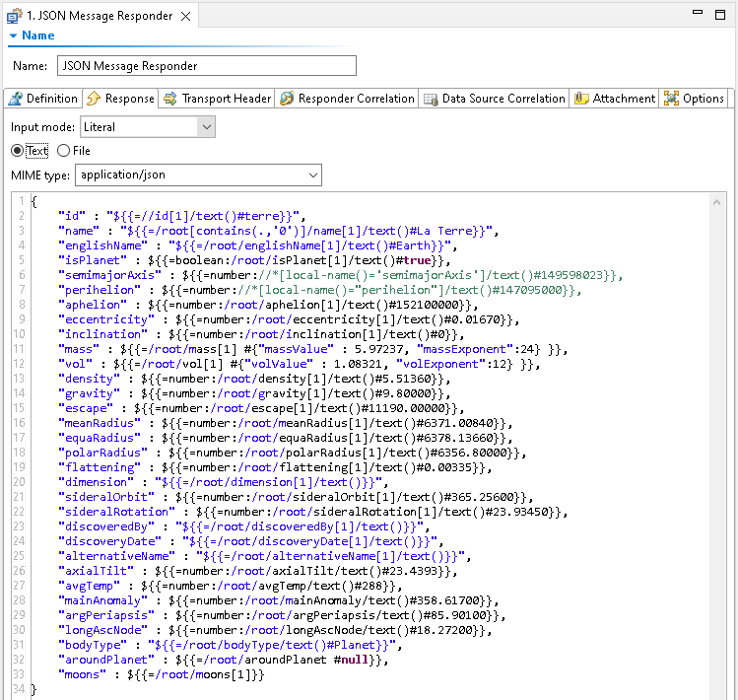Click the "isPlanet" boolean line
The height and width of the screenshot is (700, 738).
click(x=254, y=260)
